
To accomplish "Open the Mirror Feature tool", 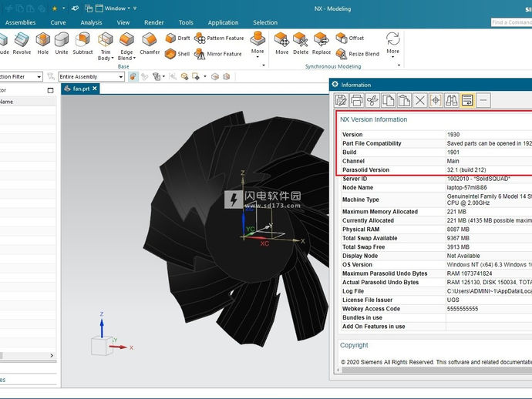I will tap(218, 54).
